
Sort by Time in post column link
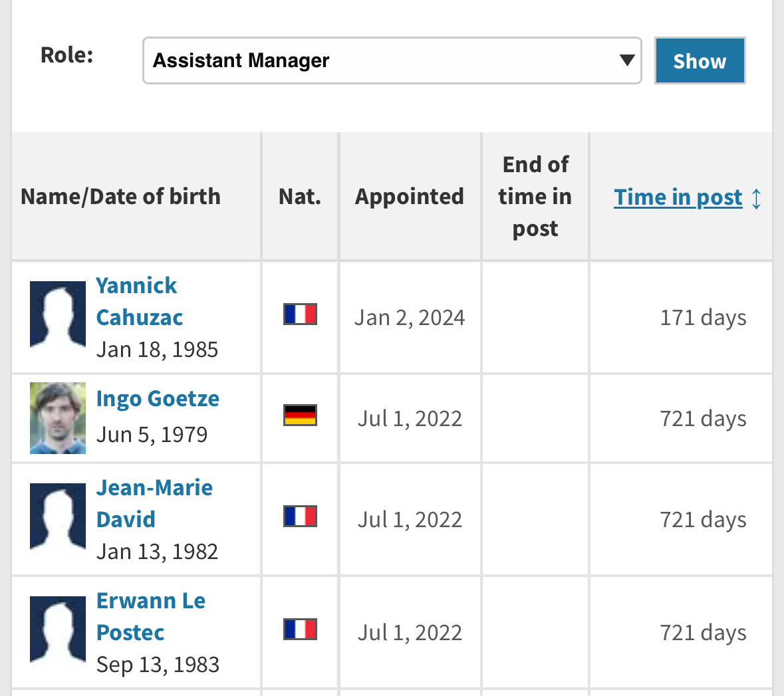click(678, 197)
